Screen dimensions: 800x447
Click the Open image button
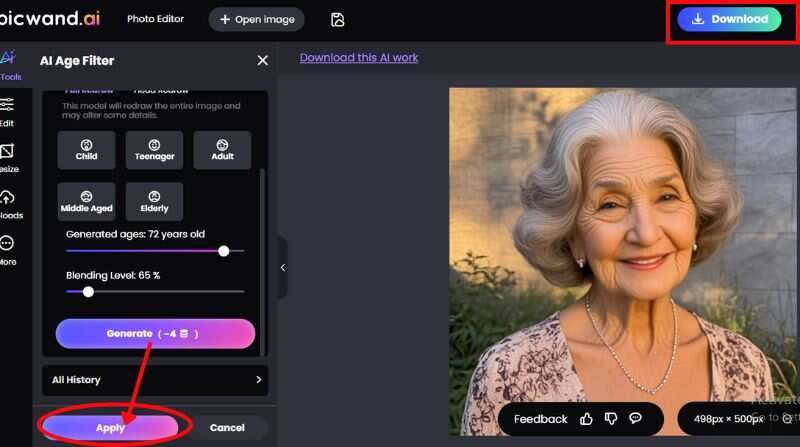(257, 19)
